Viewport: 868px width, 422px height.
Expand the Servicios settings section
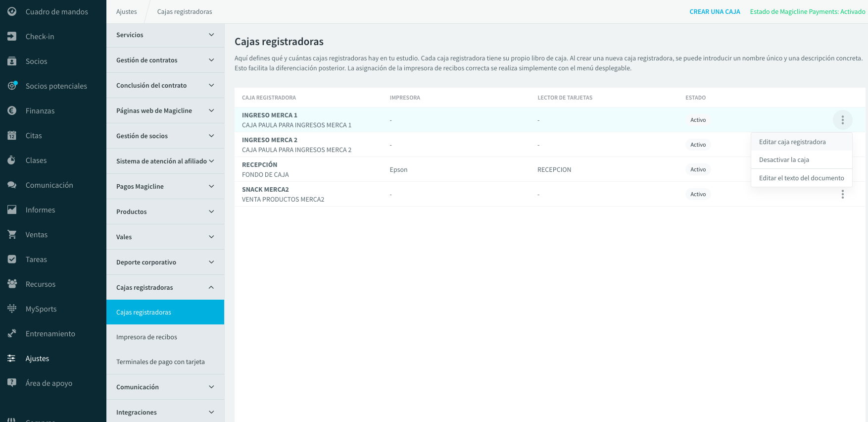click(x=165, y=35)
